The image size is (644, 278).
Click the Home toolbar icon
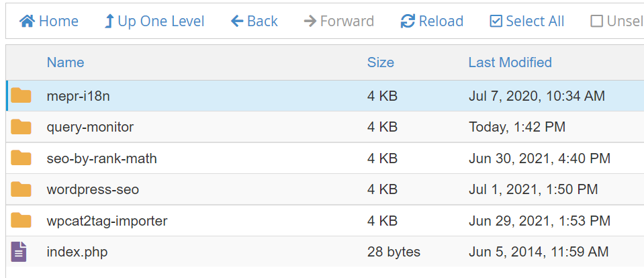[x=27, y=21]
